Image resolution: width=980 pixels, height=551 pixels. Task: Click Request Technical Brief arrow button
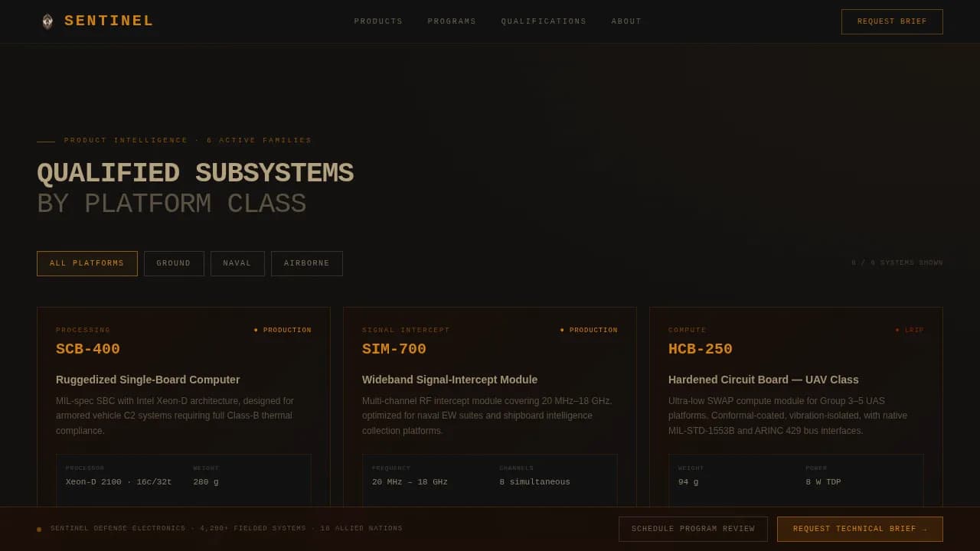pyautogui.click(x=860, y=529)
